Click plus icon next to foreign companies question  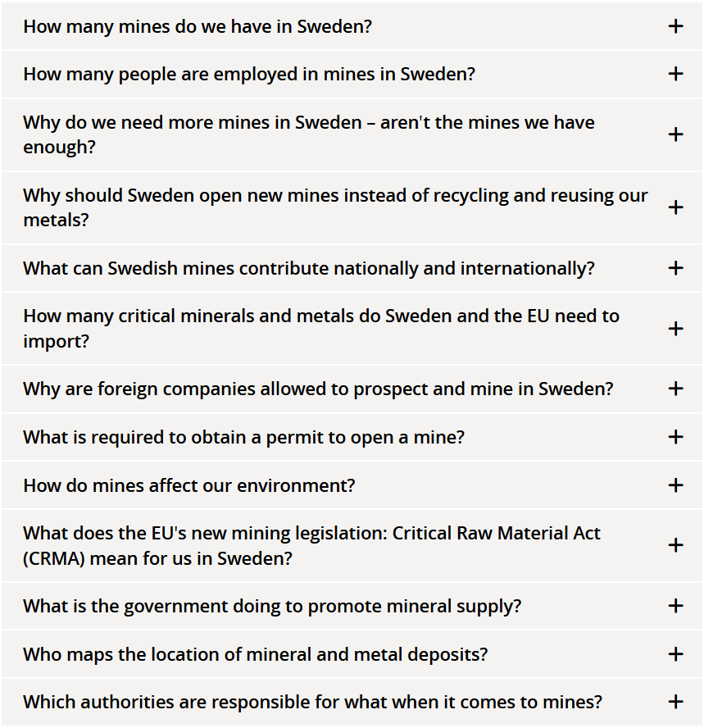point(675,389)
